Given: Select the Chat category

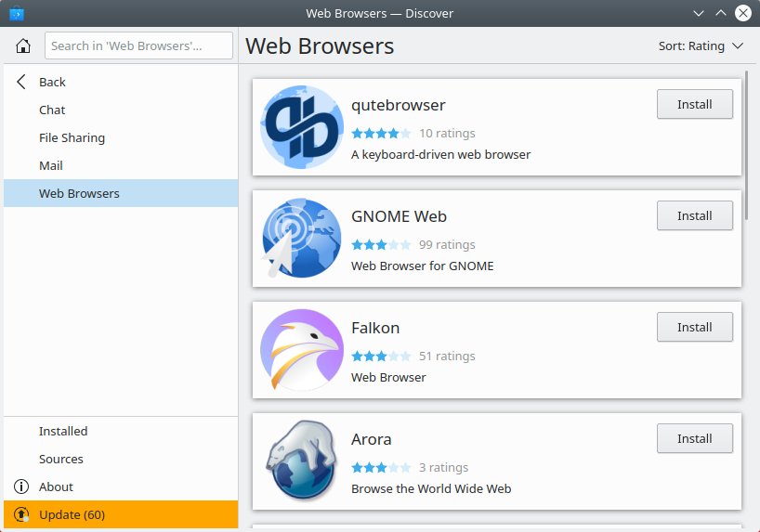Looking at the screenshot, I should click(x=121, y=110).
